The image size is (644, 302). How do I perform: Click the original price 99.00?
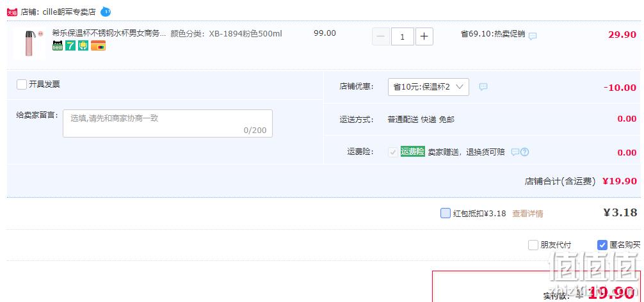click(x=325, y=33)
